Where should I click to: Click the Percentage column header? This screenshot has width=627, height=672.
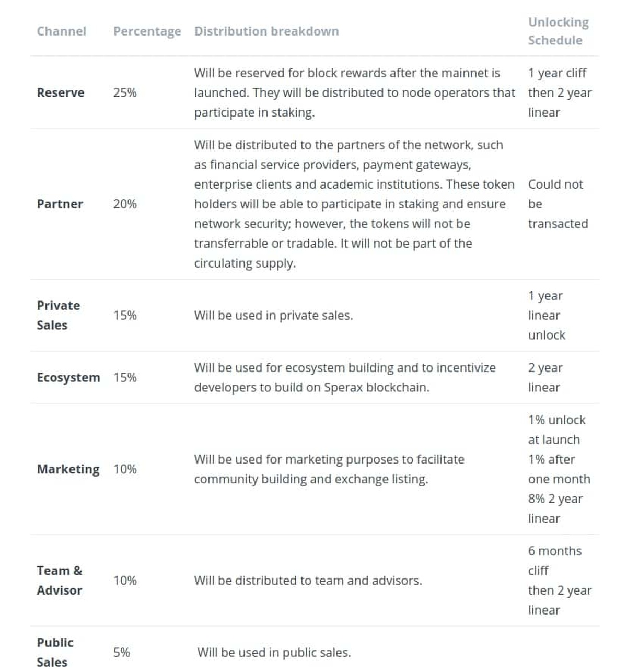[x=147, y=31]
